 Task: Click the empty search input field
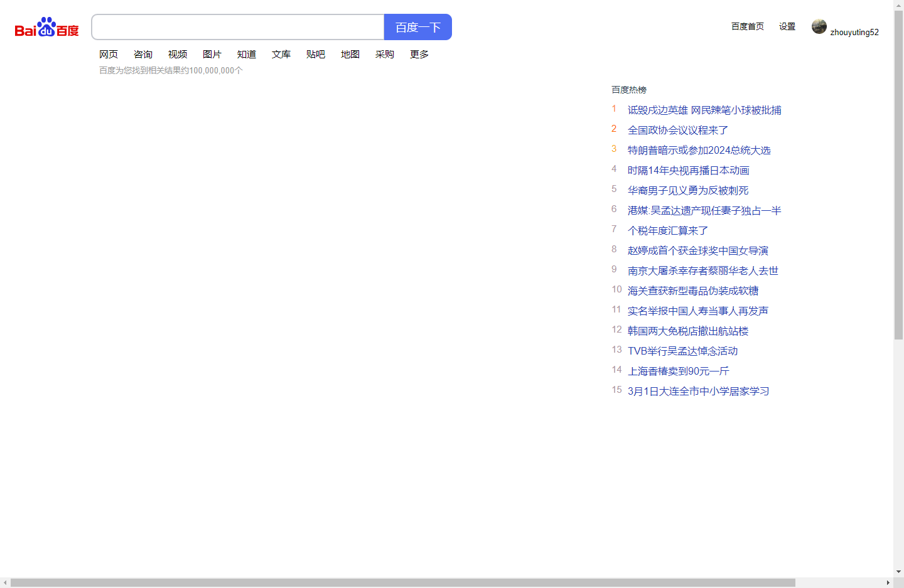[237, 27]
